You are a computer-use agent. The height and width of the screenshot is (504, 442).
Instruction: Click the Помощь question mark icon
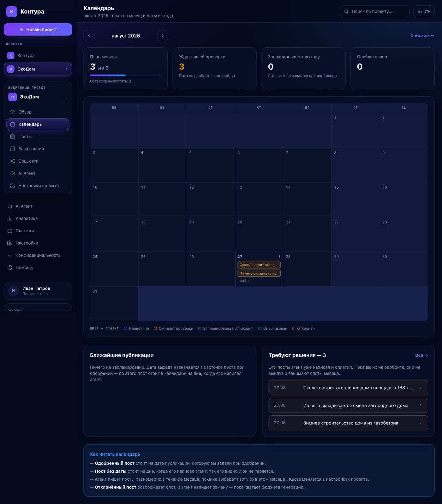10,268
